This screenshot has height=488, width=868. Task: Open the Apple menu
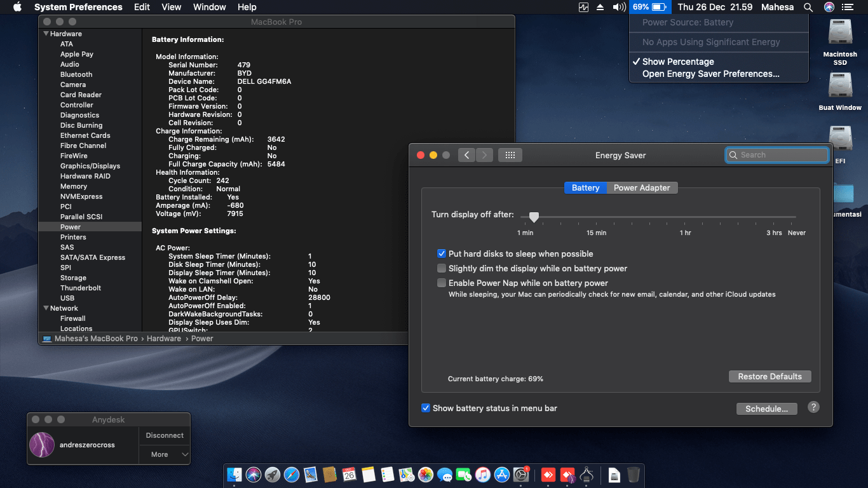(x=17, y=7)
